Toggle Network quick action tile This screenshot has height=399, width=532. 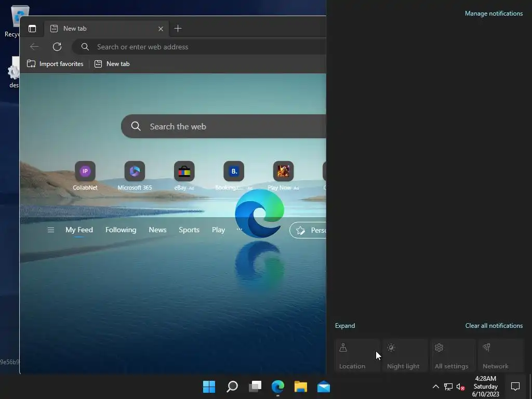click(501, 356)
